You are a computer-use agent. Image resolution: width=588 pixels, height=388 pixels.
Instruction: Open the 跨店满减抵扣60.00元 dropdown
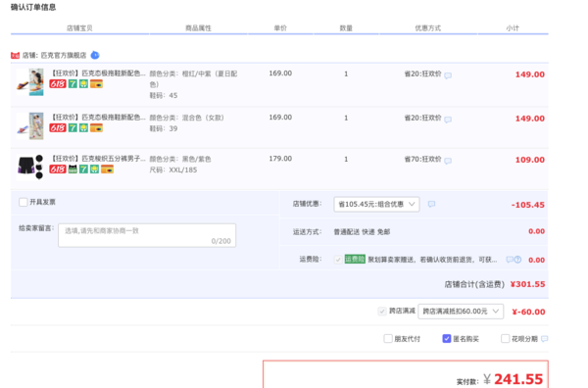pyautogui.click(x=461, y=312)
